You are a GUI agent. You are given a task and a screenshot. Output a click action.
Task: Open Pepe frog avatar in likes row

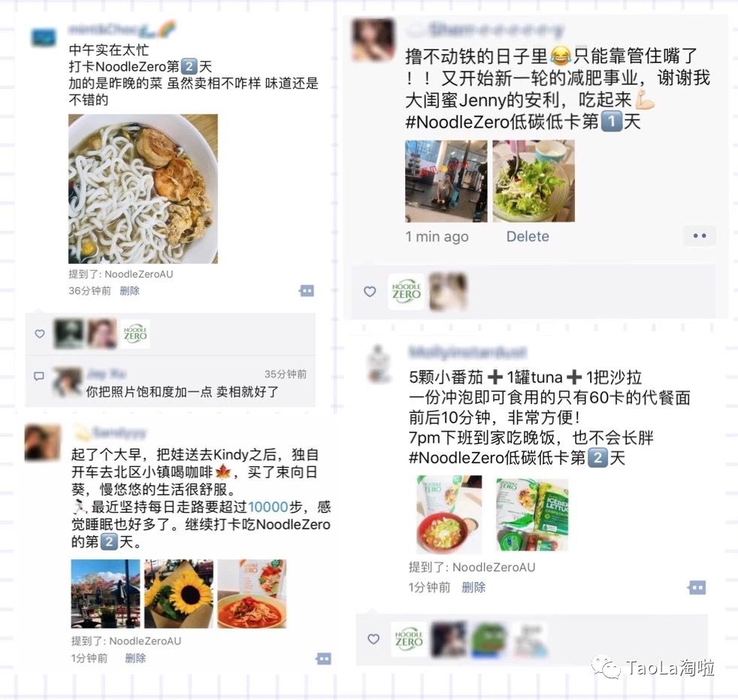tap(489, 639)
